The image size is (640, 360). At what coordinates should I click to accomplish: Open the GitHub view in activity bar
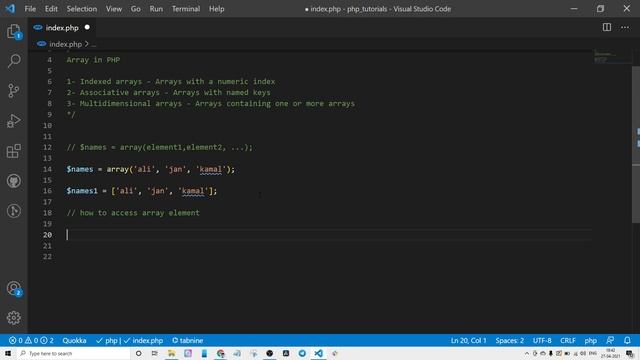[x=14, y=181]
